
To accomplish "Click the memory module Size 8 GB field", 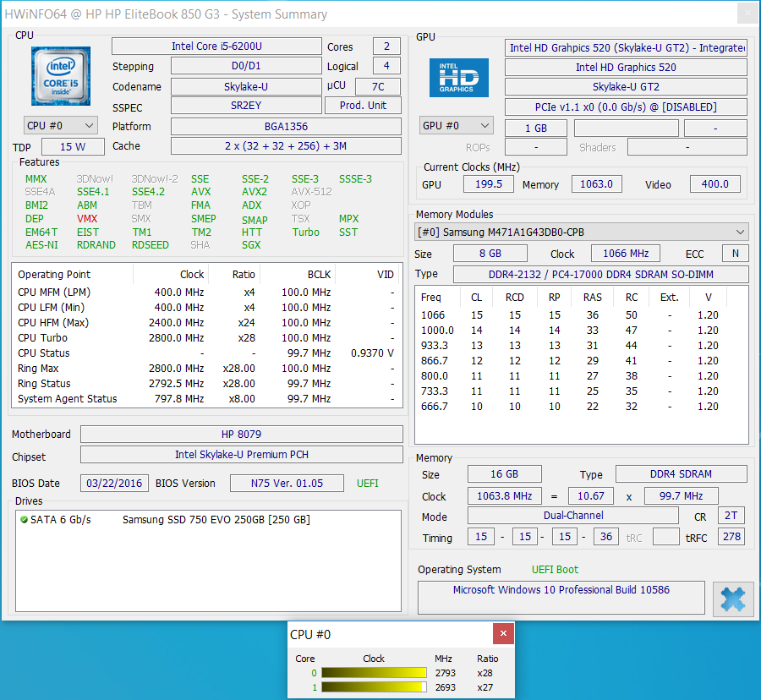I will (490, 254).
